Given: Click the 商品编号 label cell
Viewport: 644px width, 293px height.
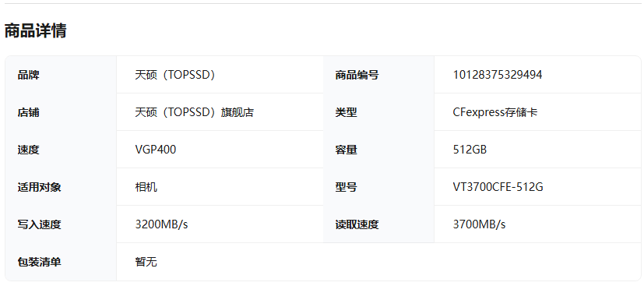Looking at the screenshot, I should pyautogui.click(x=378, y=75).
